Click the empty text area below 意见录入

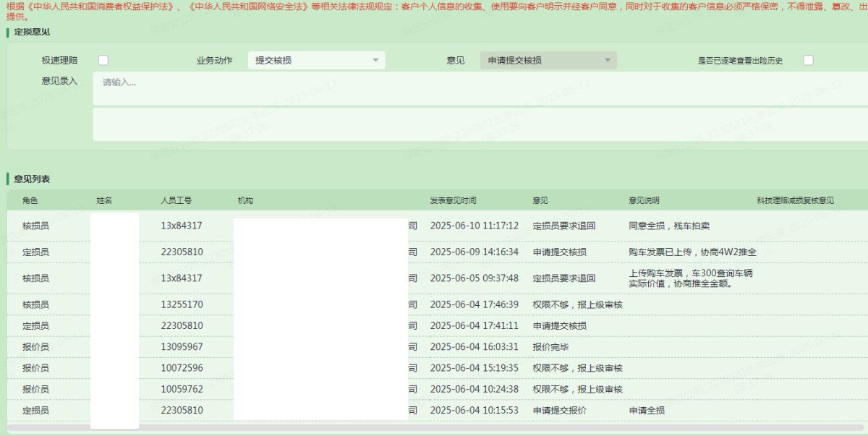click(477, 124)
